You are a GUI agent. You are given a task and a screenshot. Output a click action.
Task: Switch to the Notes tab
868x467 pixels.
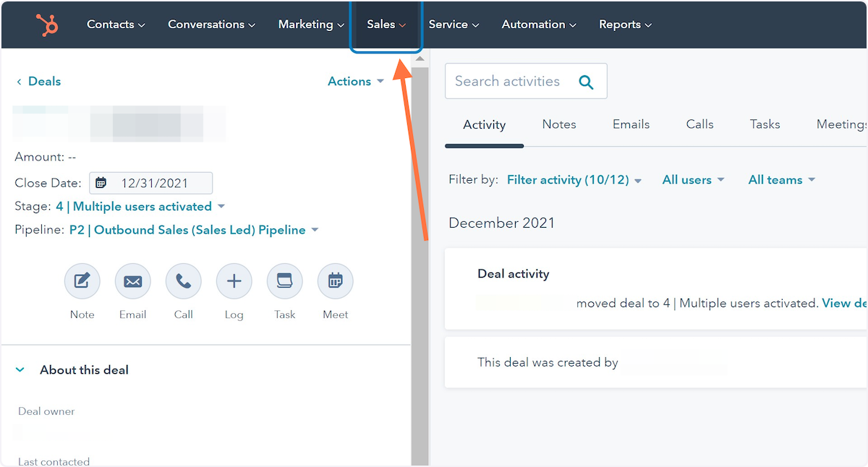click(559, 124)
